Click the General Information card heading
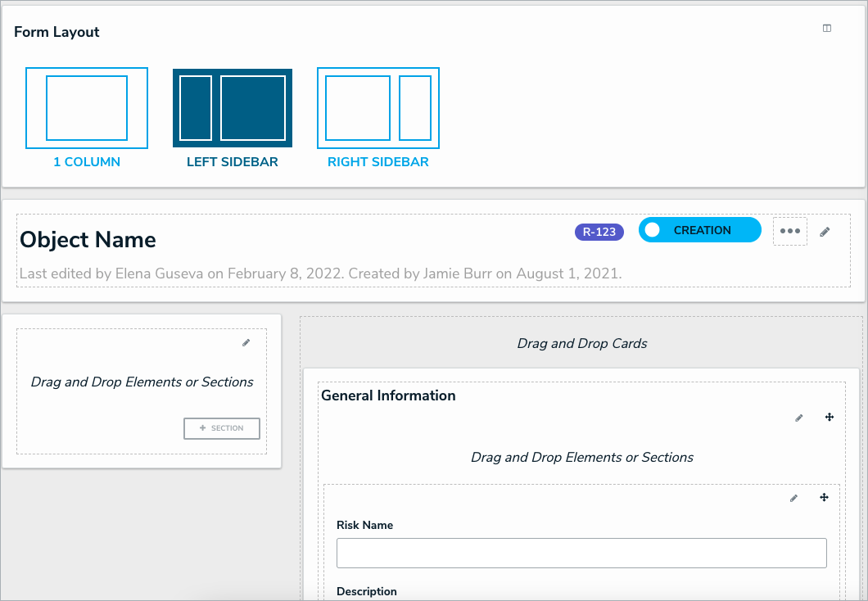 click(388, 395)
